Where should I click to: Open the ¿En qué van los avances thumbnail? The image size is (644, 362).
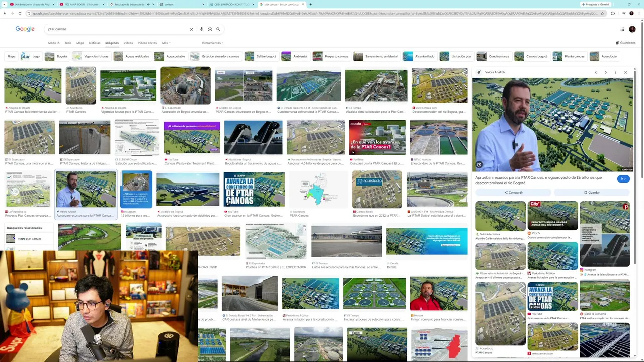point(377,137)
